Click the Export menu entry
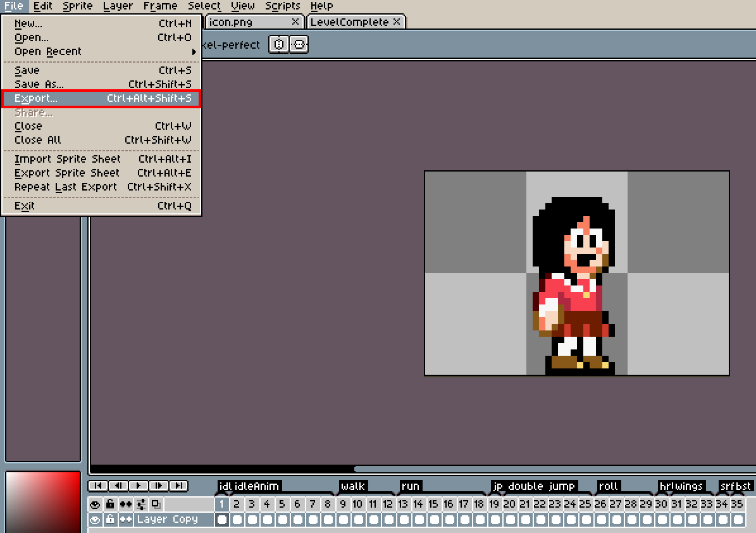Screen dimensions: 756x533 click(101, 99)
